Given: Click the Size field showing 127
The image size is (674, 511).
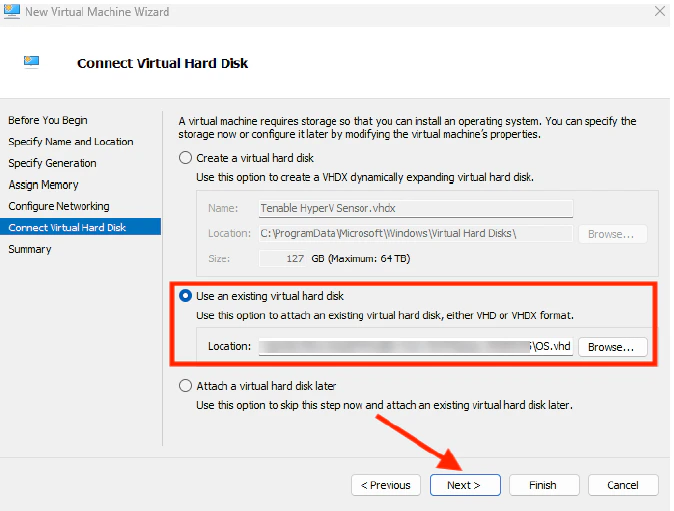Looking at the screenshot, I should coord(282,259).
